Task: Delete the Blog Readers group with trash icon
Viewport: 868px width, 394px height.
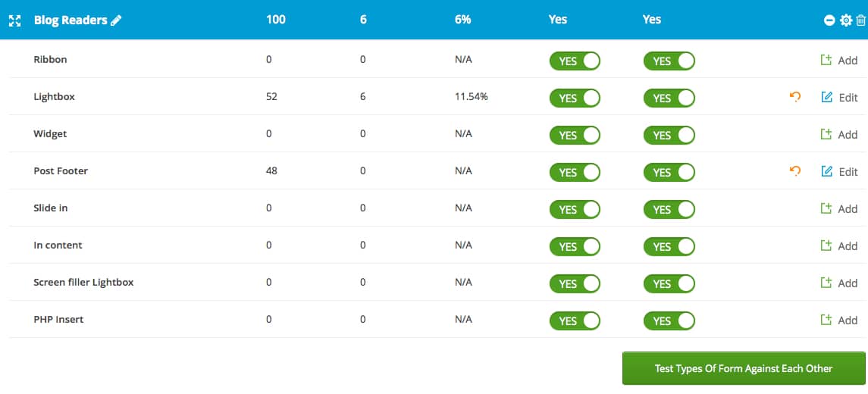Action: coord(860,20)
